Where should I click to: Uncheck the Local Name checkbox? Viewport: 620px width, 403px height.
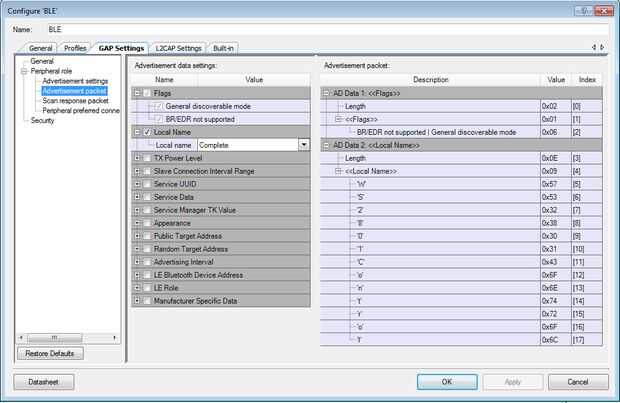click(147, 132)
